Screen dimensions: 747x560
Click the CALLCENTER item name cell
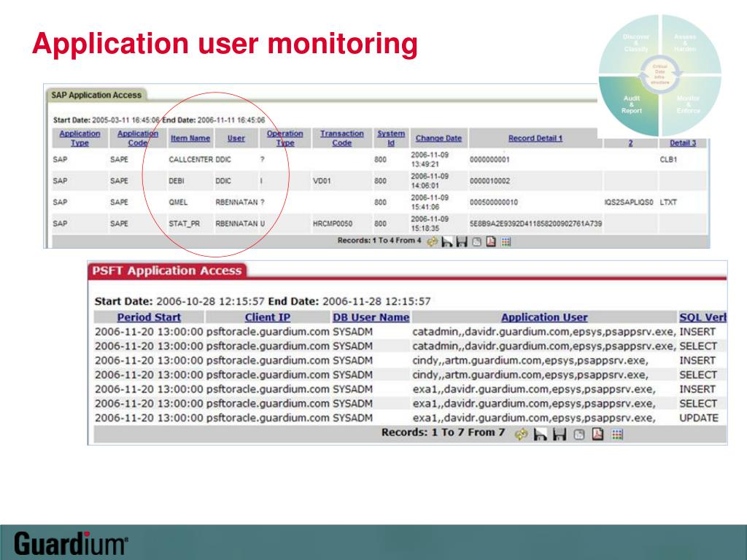coord(190,160)
